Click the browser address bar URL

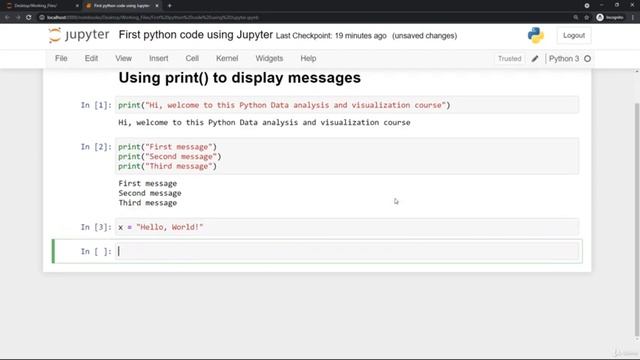pos(153,18)
